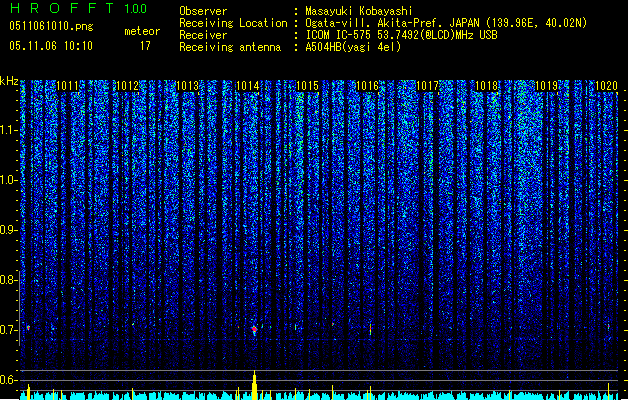Click the date stamp 05.11.06 10:10
The image size is (629, 400).
tap(51, 46)
